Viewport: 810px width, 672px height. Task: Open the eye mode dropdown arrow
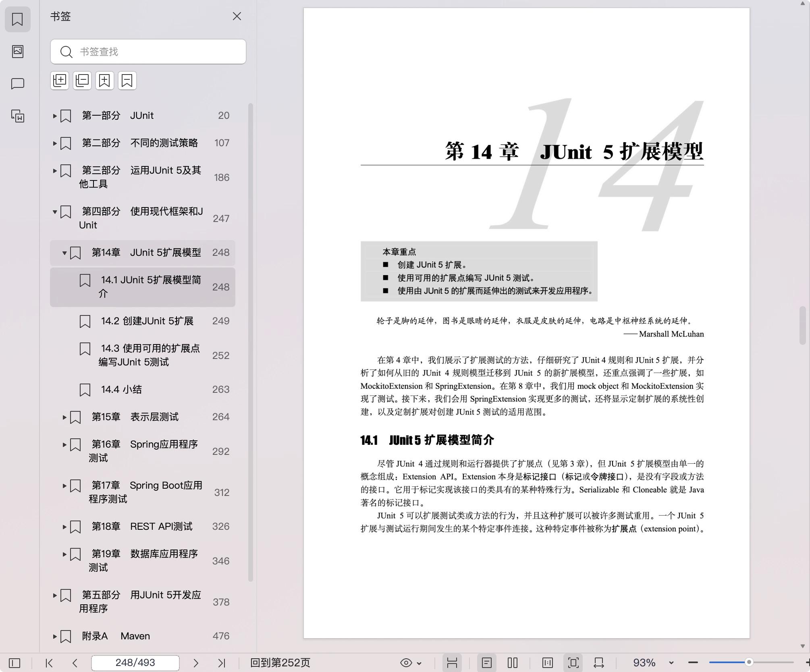[x=419, y=663]
